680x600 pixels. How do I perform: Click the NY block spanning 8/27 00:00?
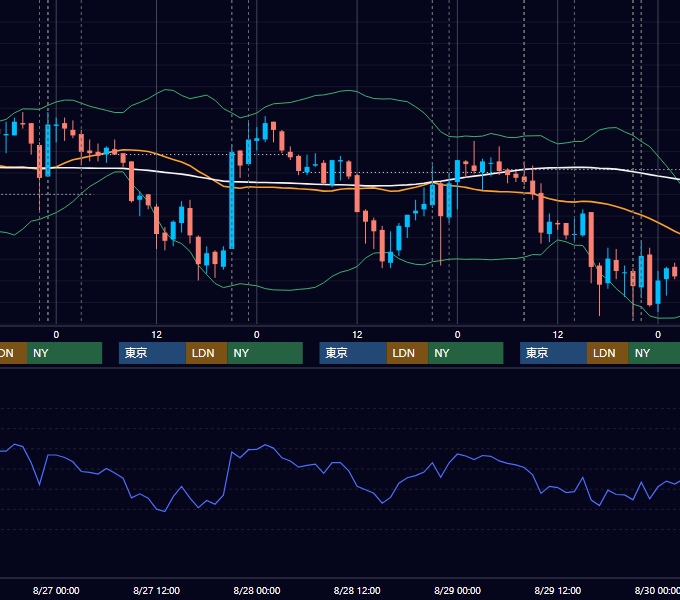pyautogui.click(x=64, y=353)
